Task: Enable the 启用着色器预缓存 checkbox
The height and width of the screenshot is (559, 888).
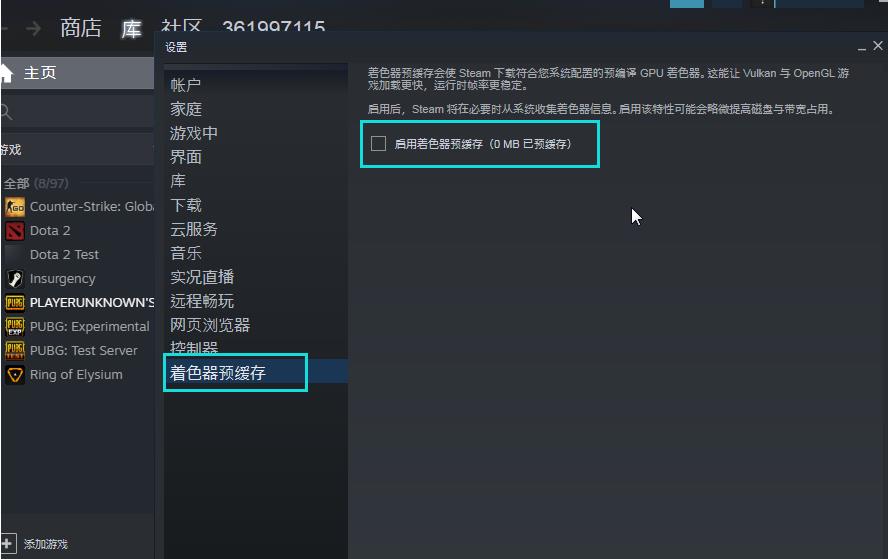Action: coord(378,144)
